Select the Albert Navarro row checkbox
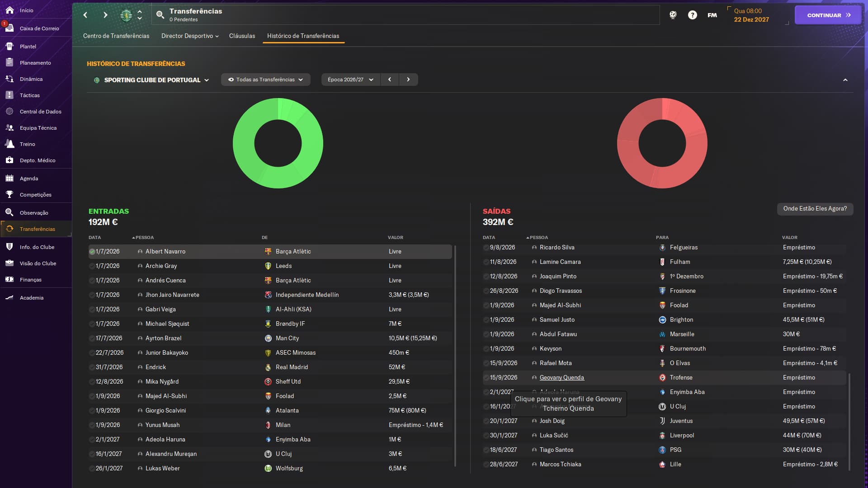Viewport: 868px width, 488px height. (x=92, y=252)
